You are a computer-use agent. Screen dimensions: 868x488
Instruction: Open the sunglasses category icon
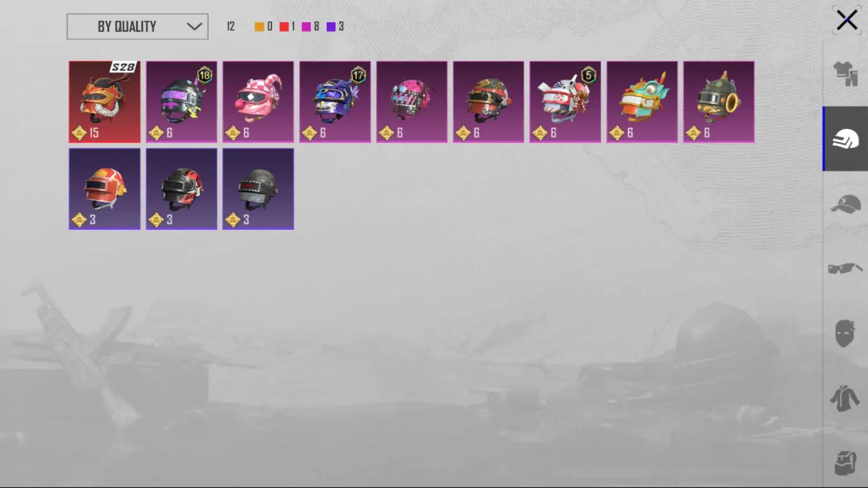(845, 268)
